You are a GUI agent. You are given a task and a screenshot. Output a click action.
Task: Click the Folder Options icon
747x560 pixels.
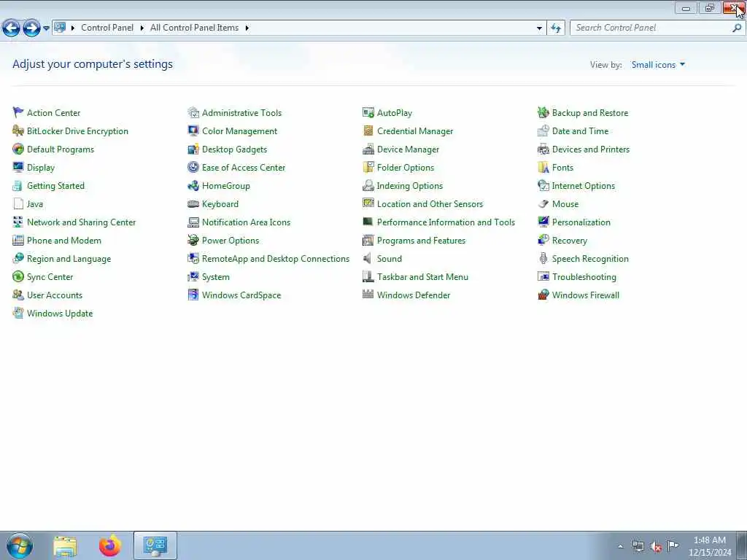[368, 167]
